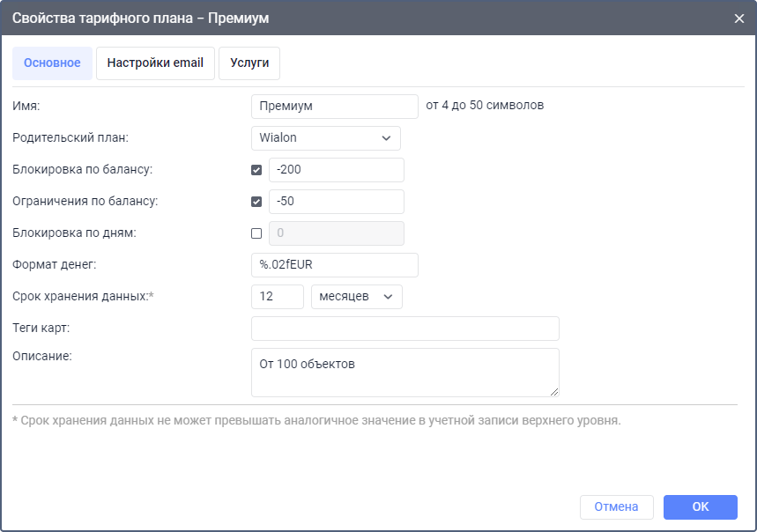Click the Теги карт input field
Image resolution: width=757 pixels, height=532 pixels.
click(404, 329)
